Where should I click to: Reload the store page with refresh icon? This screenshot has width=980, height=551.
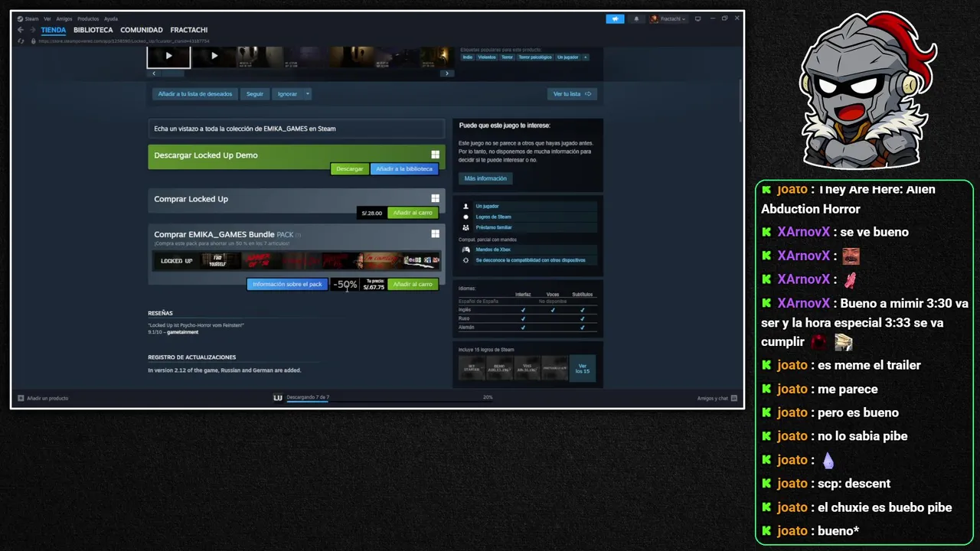(21, 41)
